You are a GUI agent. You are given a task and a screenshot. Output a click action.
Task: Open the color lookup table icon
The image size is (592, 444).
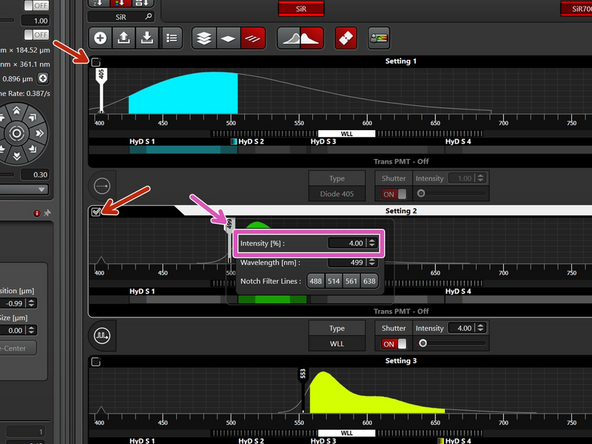point(379,38)
